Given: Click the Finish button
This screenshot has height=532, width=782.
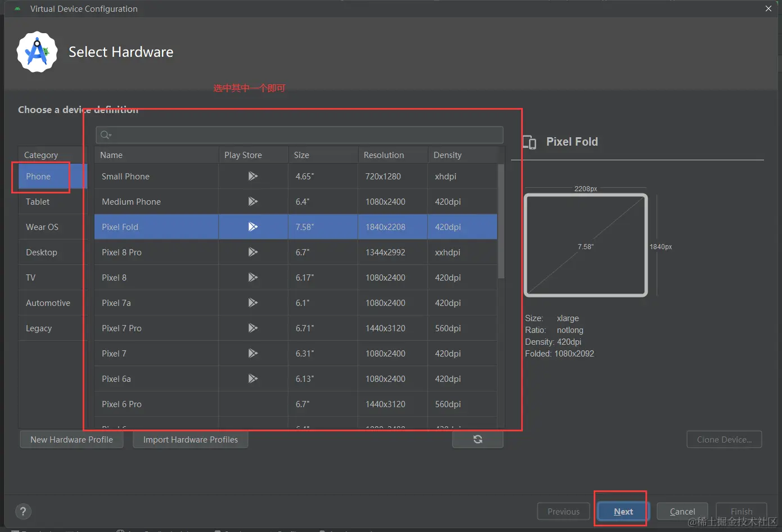Looking at the screenshot, I should pos(742,511).
